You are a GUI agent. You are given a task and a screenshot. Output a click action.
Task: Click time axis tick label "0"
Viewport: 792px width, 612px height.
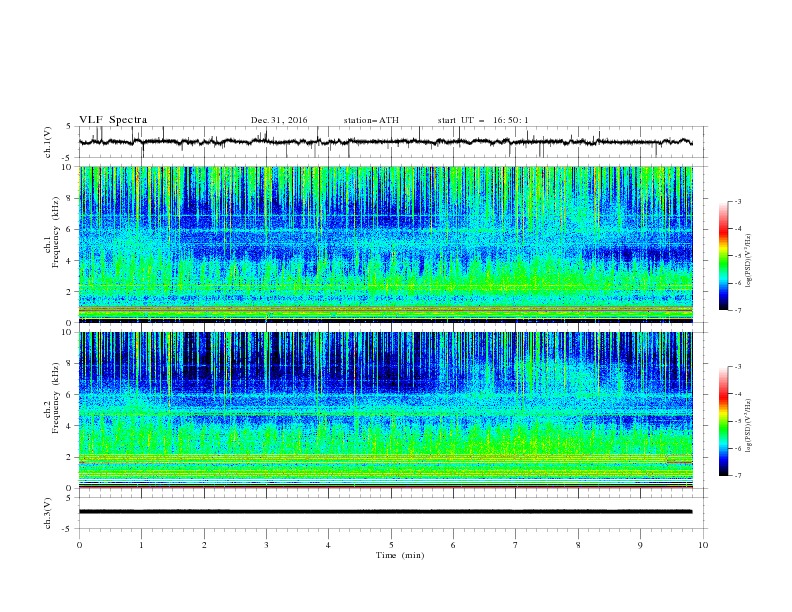[x=79, y=545]
